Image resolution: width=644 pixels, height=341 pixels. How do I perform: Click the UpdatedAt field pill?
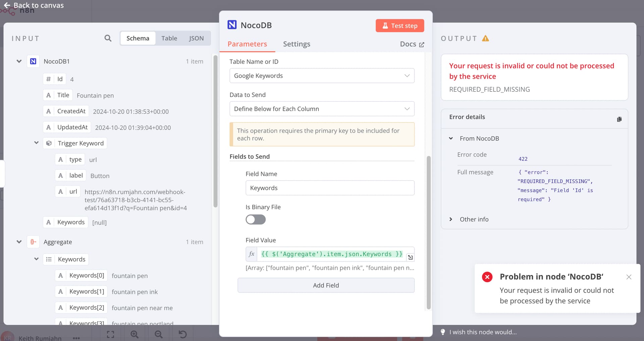click(67, 127)
